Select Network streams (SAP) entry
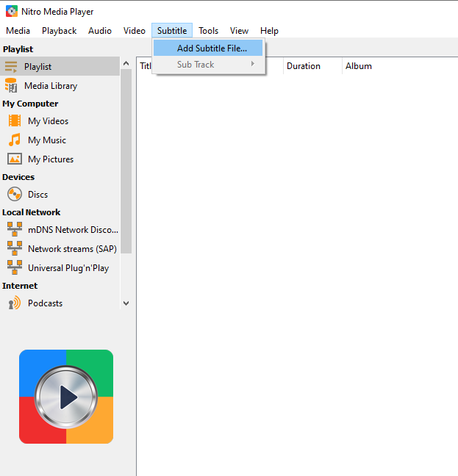This screenshot has height=476, width=458. point(60,248)
